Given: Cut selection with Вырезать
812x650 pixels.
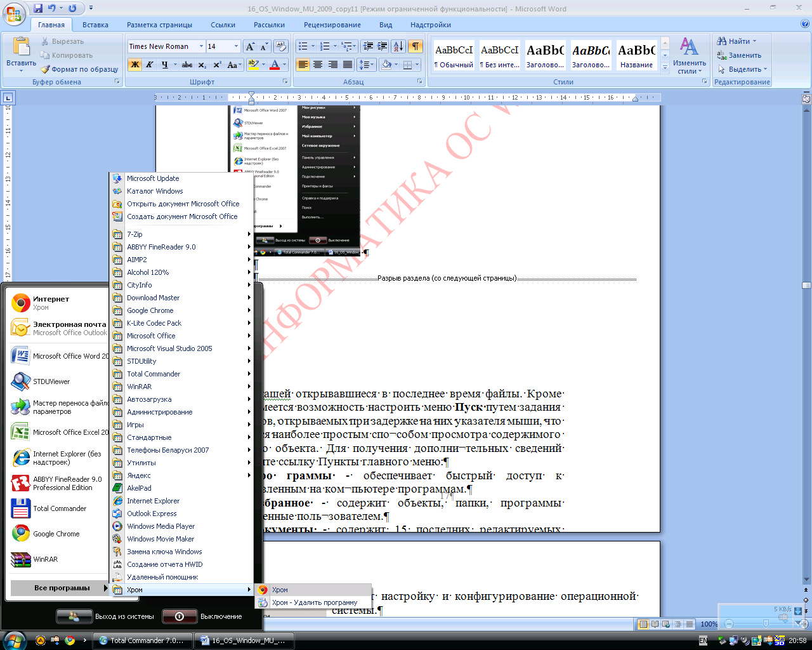Looking at the screenshot, I should (x=62, y=41).
